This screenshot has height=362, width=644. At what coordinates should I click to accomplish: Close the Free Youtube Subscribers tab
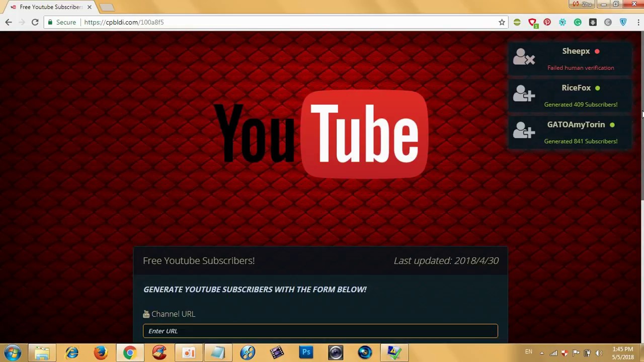pos(89,7)
